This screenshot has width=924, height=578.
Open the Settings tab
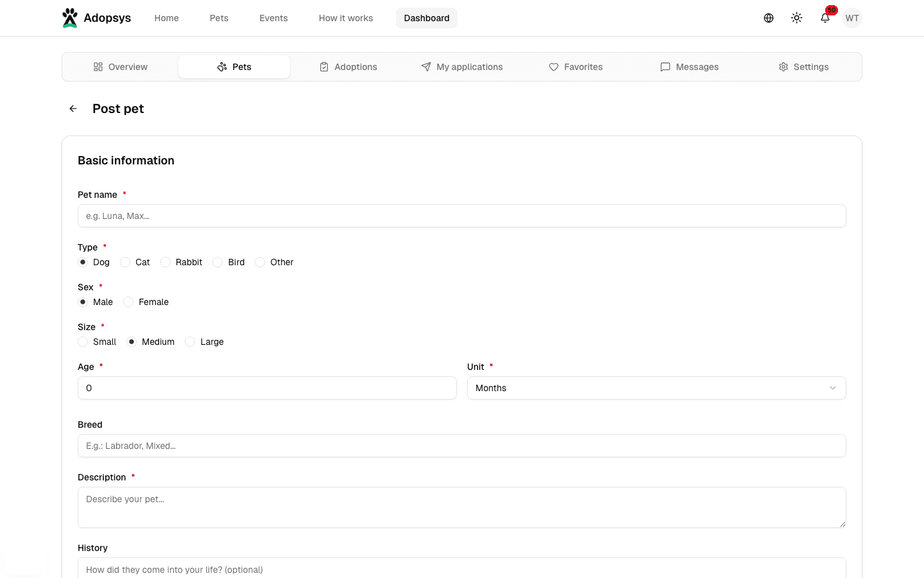(803, 67)
